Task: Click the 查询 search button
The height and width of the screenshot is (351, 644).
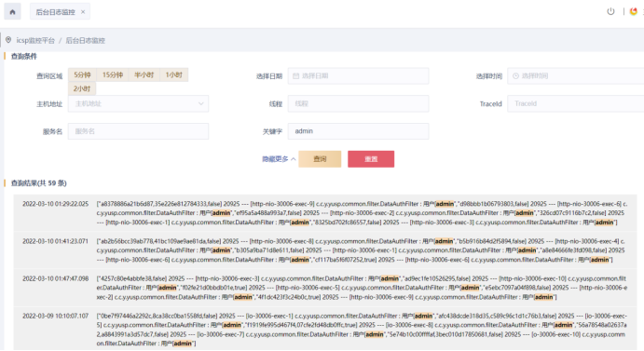Action: pos(320,159)
